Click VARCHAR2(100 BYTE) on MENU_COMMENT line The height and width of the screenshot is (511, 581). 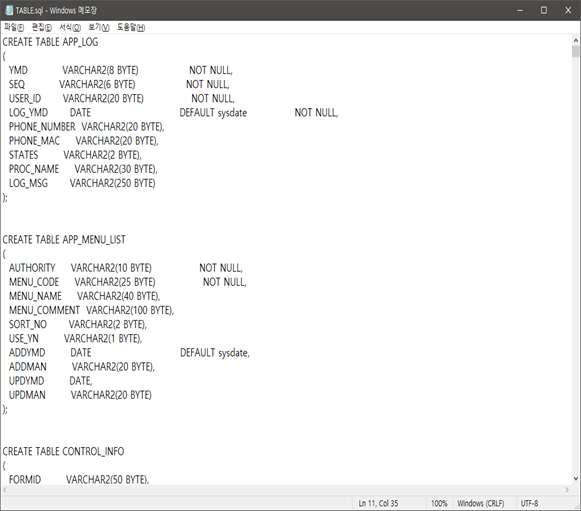tap(130, 310)
